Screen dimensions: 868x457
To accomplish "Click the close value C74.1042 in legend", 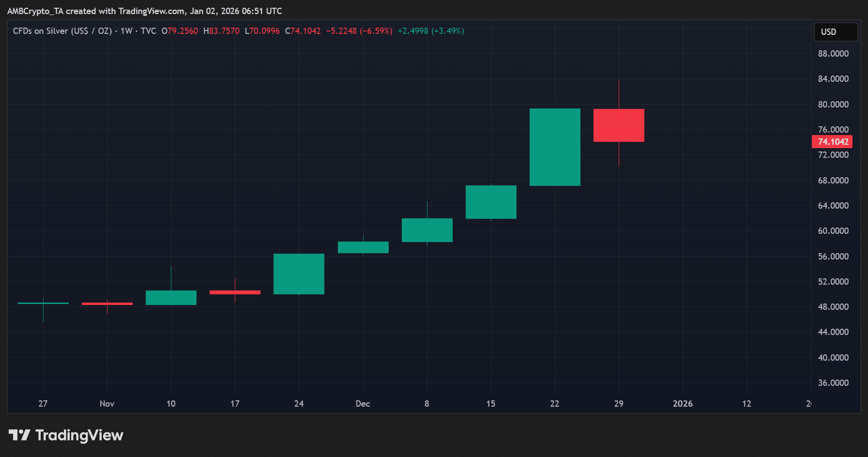I will [303, 31].
